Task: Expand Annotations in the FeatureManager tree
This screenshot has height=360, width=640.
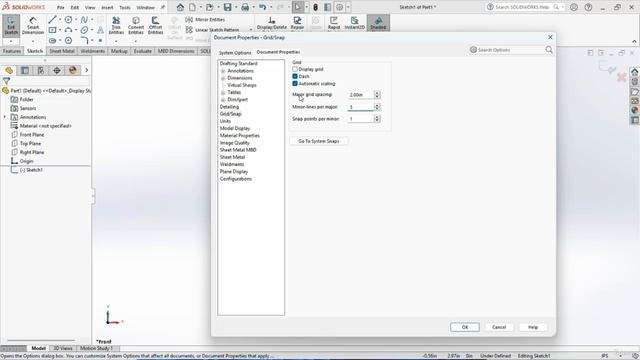Action: click(x=5, y=117)
